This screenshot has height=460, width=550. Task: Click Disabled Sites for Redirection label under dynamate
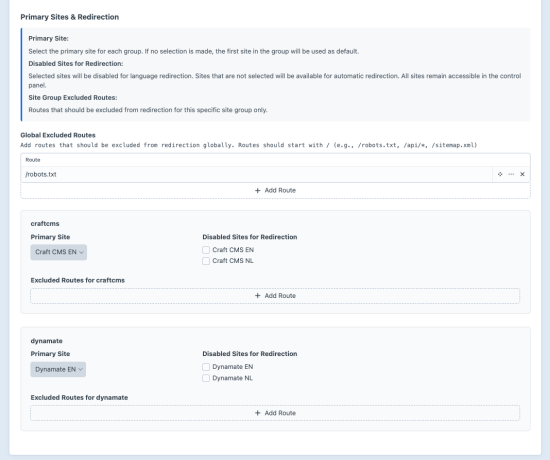[250, 354]
